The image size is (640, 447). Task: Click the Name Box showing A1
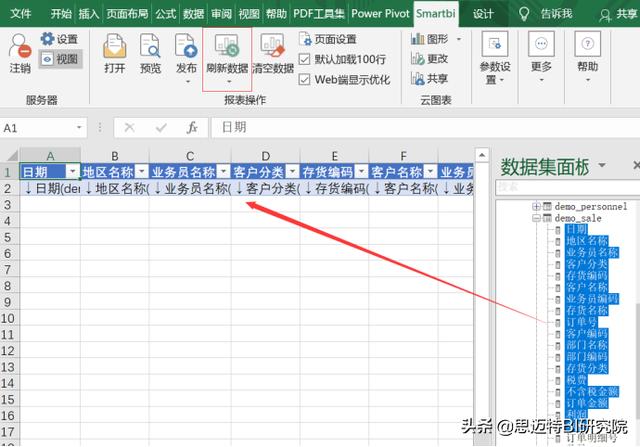[37, 128]
